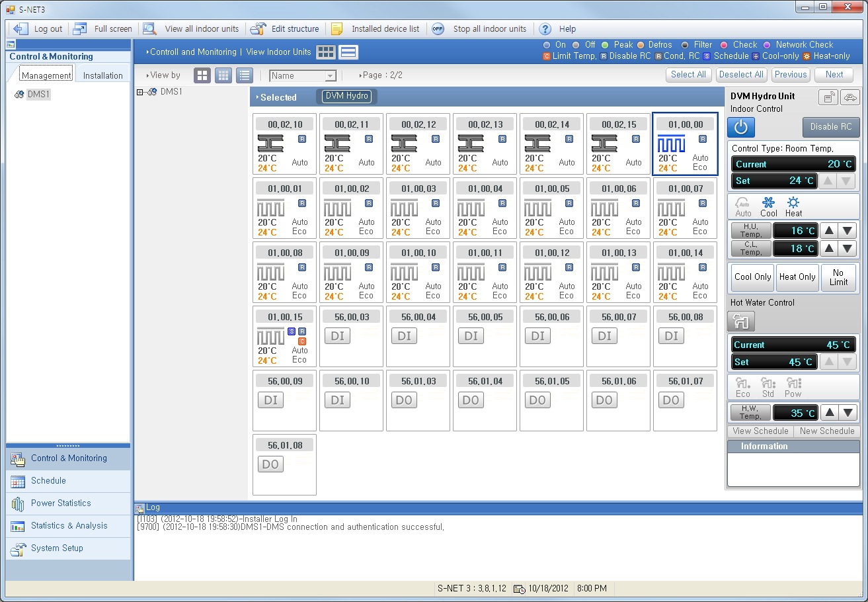Click the Log out toolbar icon
Viewport: 868px width, 602px height.
[21, 29]
